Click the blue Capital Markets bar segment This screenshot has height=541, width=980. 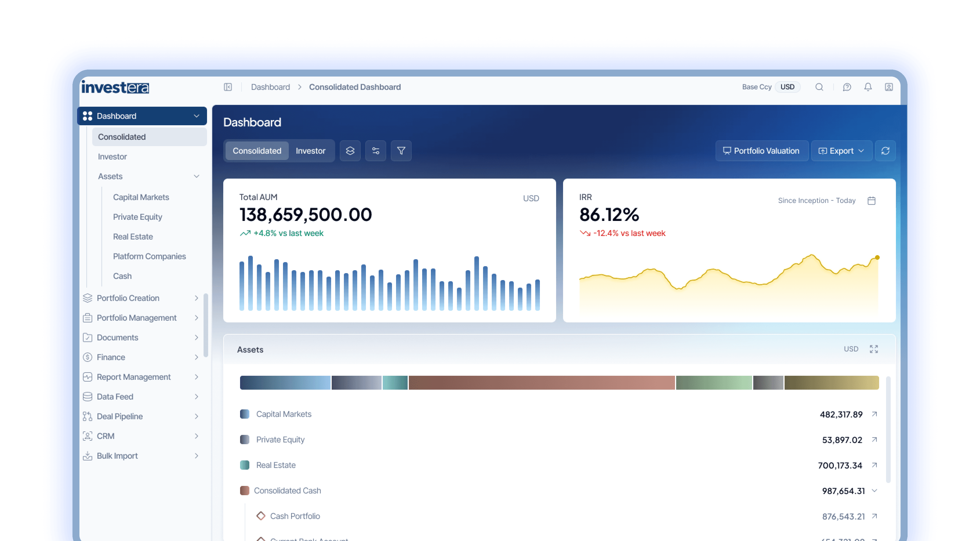285,383
